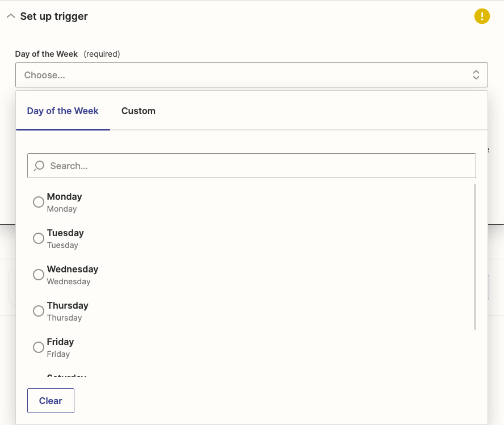This screenshot has height=425, width=504.
Task: Click the yellow warning exclamation icon
Action: point(482,16)
